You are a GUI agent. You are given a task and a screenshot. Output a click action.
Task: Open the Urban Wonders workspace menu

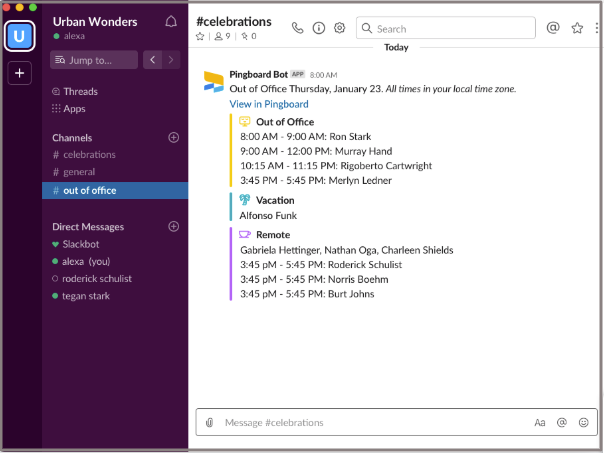[x=96, y=21]
